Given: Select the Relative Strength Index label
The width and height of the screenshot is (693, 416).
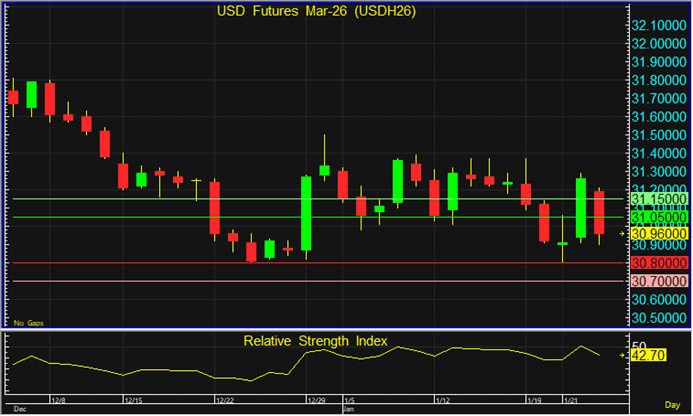Looking at the screenshot, I should 315,341.
